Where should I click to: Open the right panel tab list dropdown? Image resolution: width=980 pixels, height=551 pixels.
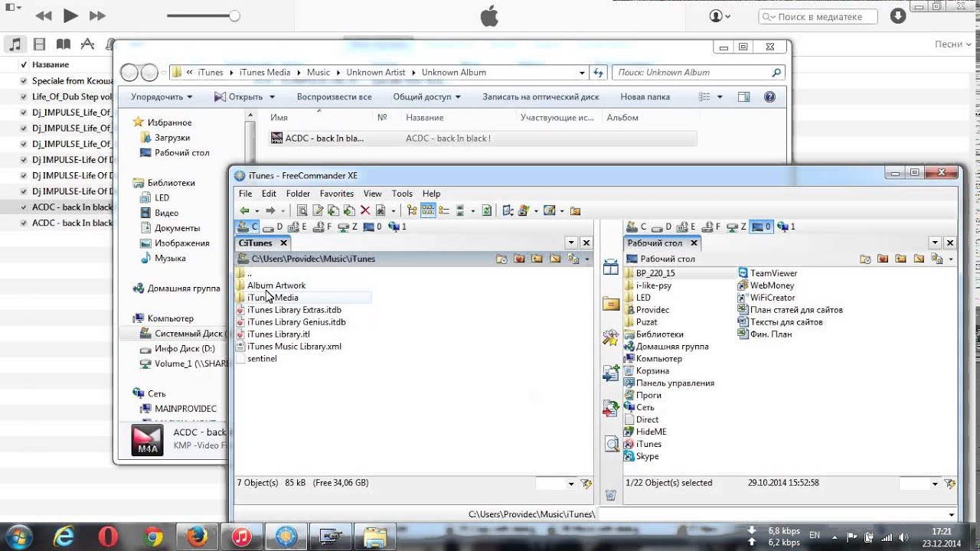tap(935, 243)
